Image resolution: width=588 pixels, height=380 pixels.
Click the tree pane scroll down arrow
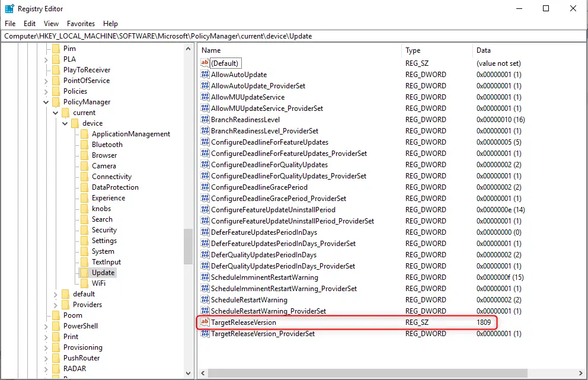pyautogui.click(x=188, y=373)
